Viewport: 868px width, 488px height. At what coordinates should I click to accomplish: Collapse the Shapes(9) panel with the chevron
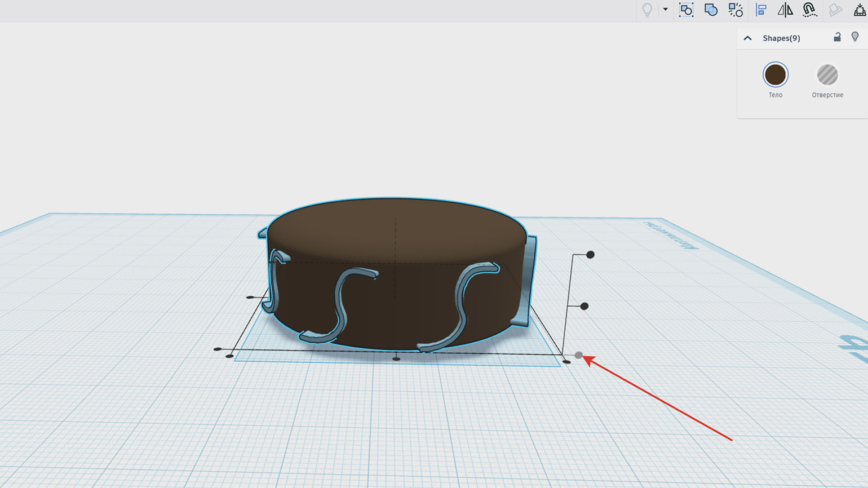pyautogui.click(x=748, y=38)
